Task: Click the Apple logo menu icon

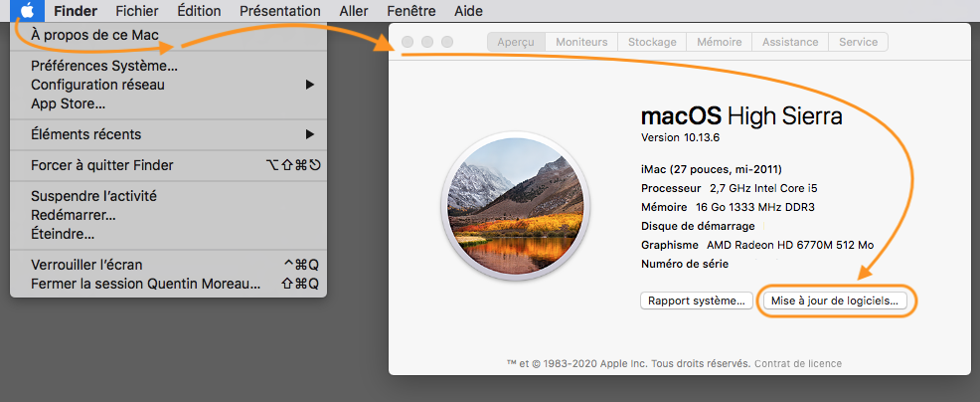Action: (30, 11)
